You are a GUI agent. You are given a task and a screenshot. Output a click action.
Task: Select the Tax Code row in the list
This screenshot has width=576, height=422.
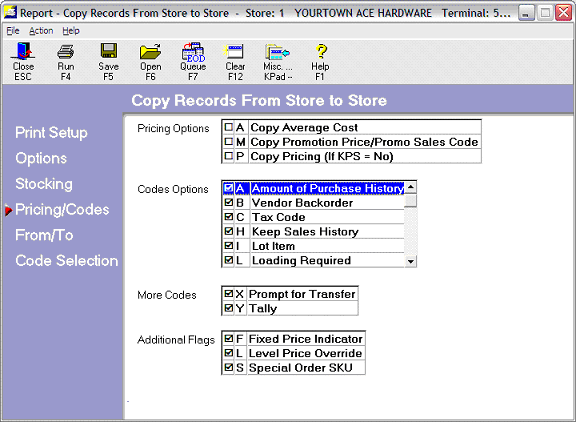pos(314,217)
